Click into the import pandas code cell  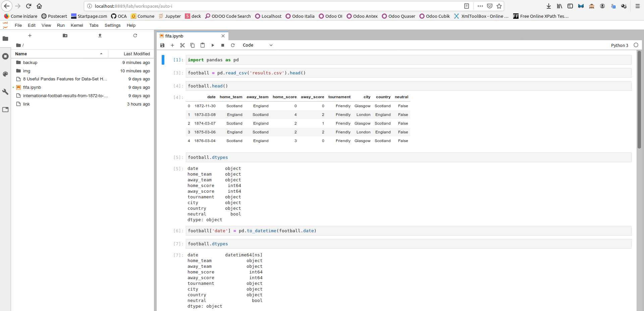point(409,60)
